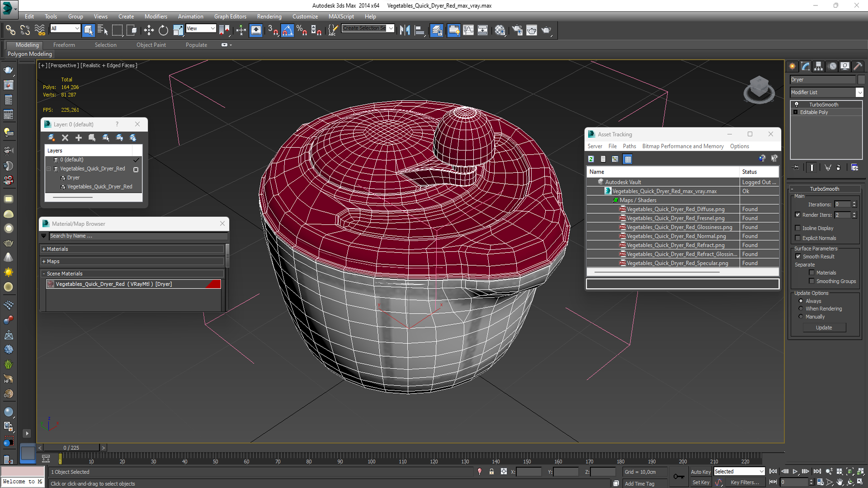
Task: Switch to the Object Paint ribbon tab
Action: (x=151, y=45)
